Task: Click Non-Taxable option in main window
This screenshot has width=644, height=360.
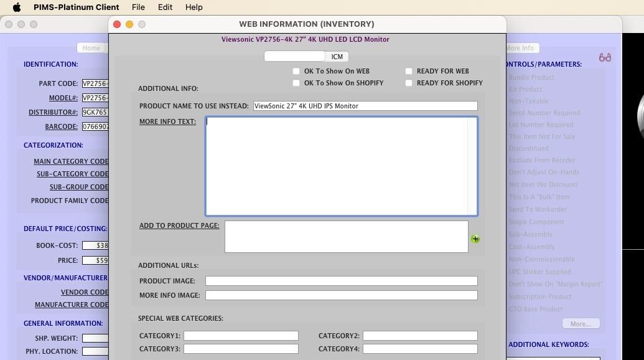Action: tap(529, 101)
